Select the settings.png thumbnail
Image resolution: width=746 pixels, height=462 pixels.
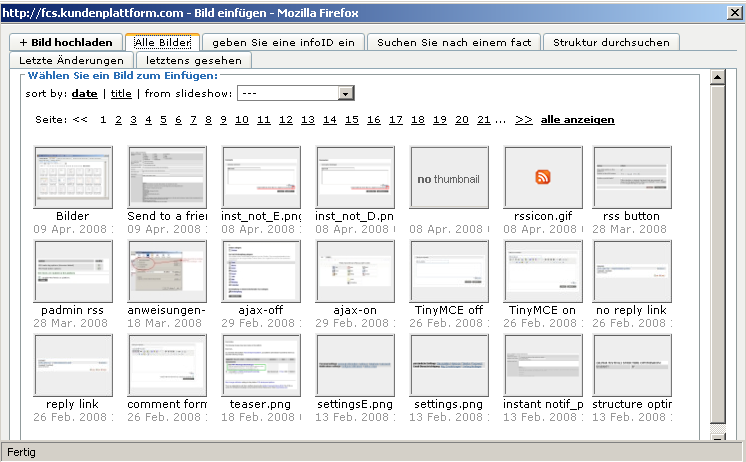pos(449,365)
